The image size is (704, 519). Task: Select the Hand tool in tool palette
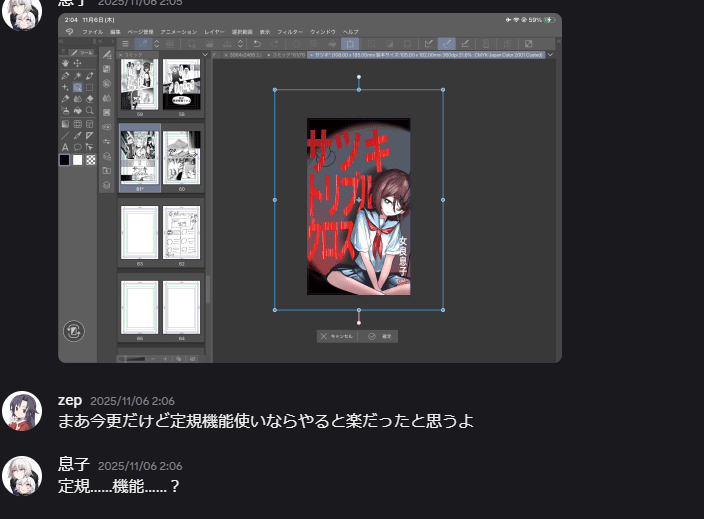(x=66, y=63)
